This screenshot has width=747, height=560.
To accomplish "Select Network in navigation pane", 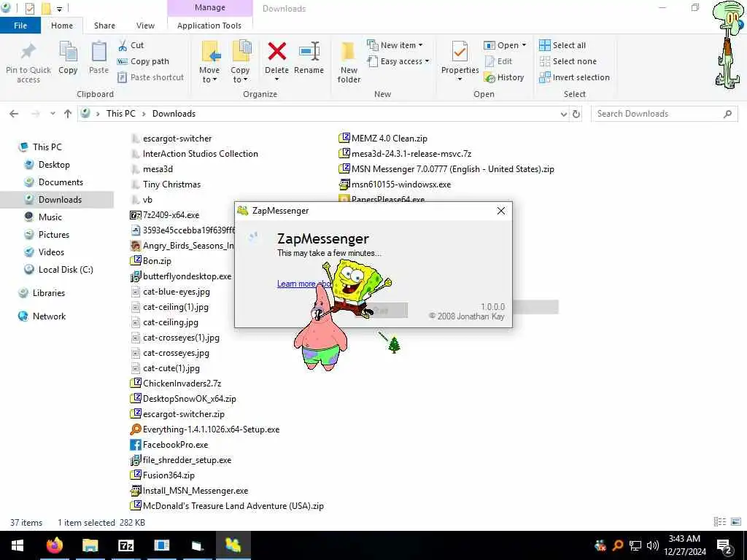I will [49, 316].
